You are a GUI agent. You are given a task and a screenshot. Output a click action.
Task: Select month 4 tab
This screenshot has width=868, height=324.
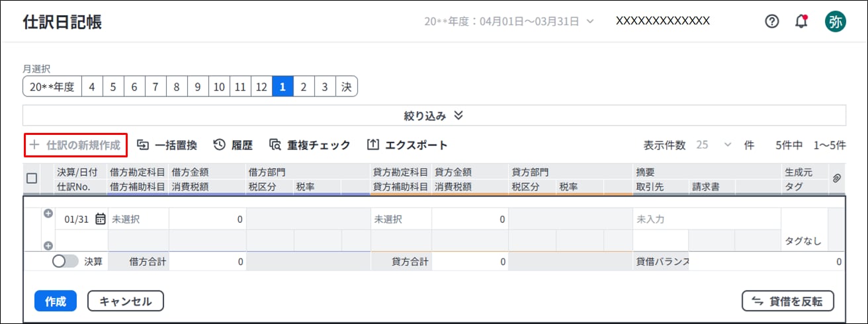tap(92, 87)
